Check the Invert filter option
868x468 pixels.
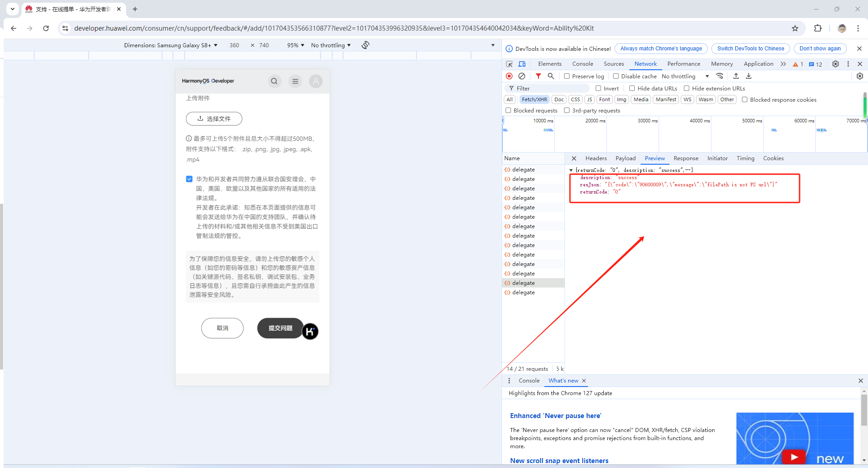coord(598,88)
